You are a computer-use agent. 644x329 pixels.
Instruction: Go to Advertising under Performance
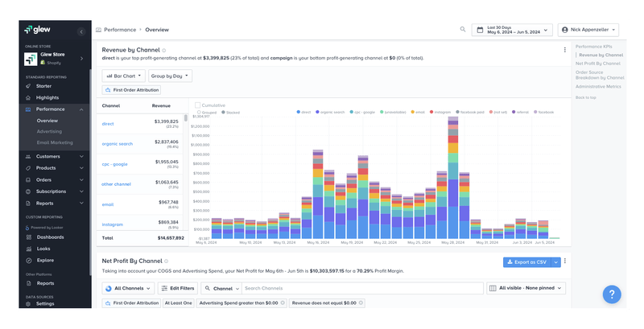coord(49,132)
